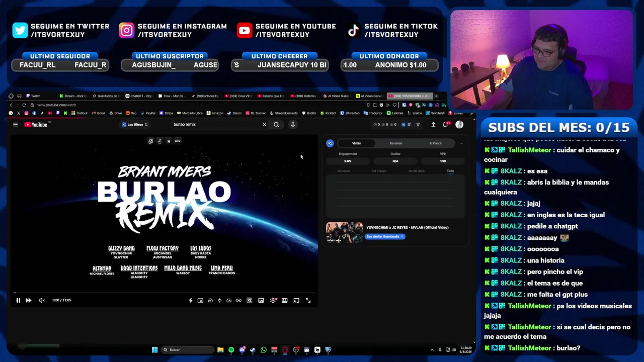Image resolution: width=644 pixels, height=362 pixels.
Task: Start voice search with microphone icon
Action: point(292,125)
